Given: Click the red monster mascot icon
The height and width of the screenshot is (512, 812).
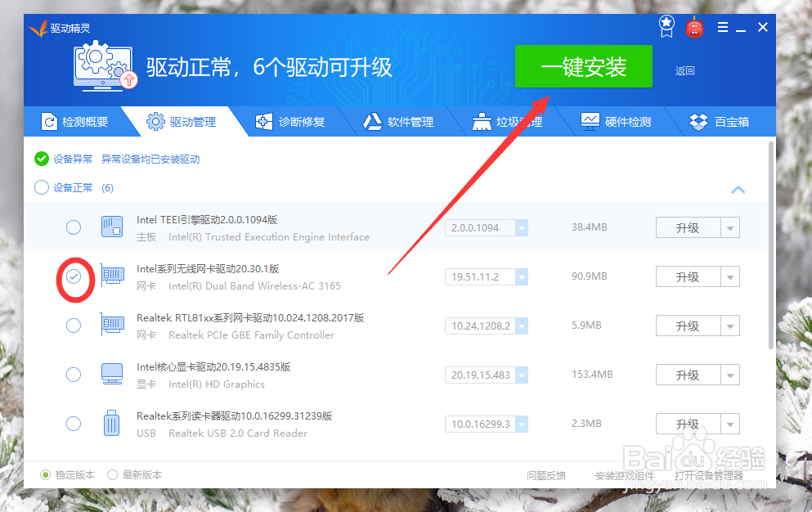Looking at the screenshot, I should [694, 27].
